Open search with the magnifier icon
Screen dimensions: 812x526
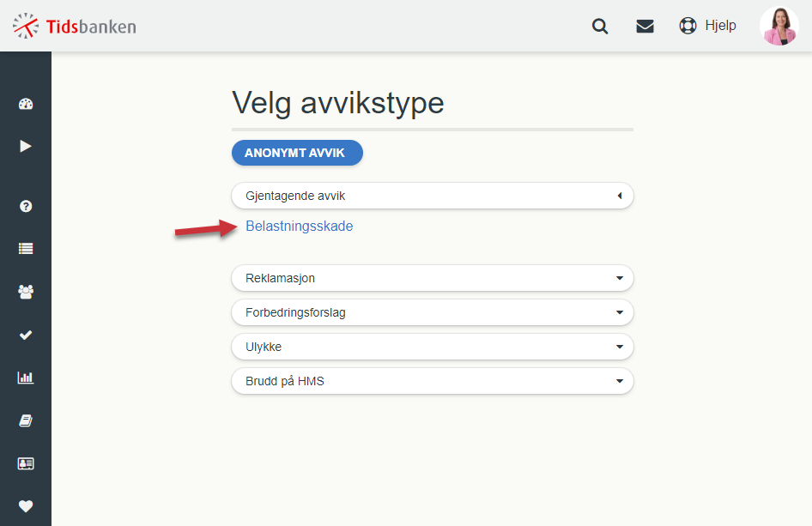tap(600, 26)
